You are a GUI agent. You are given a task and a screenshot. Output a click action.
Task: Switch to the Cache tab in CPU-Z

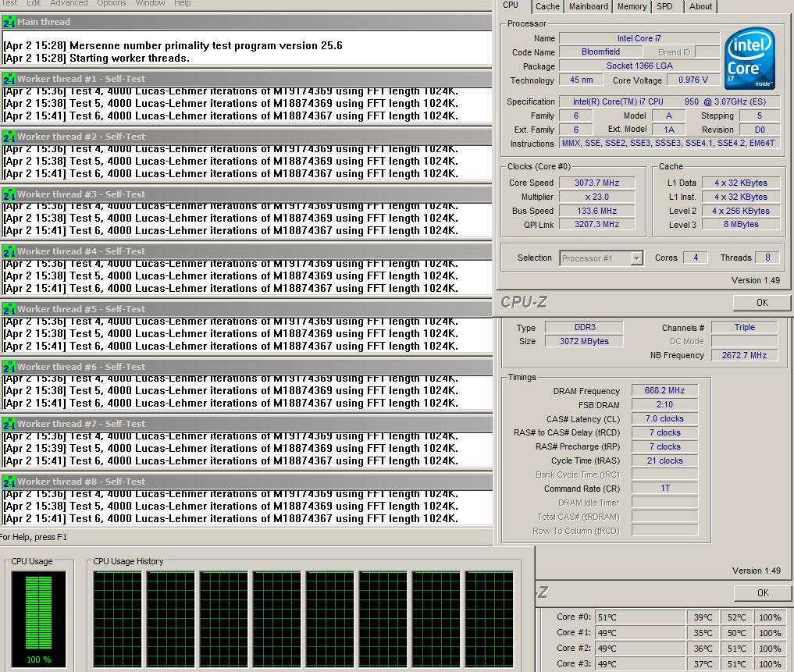tap(547, 6)
